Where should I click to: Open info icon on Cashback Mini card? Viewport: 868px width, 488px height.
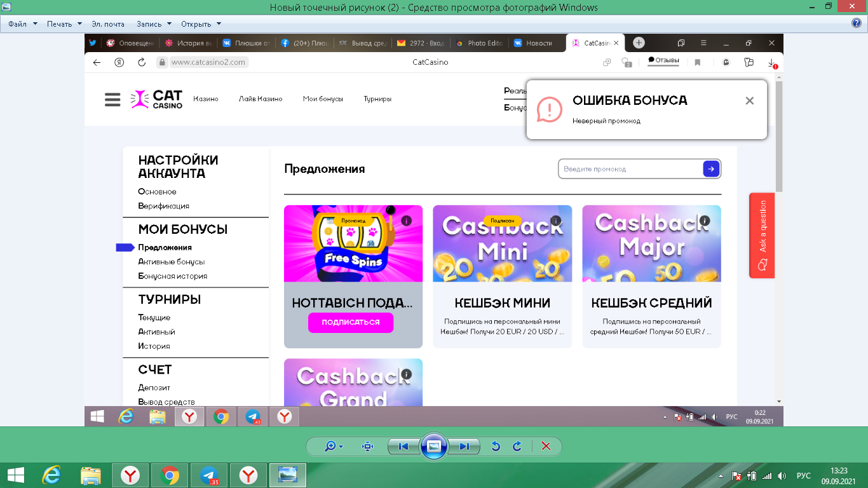[556, 220]
